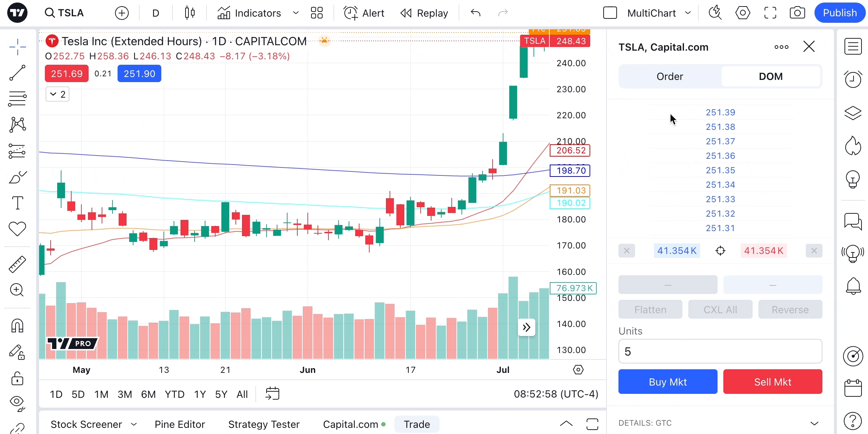Select the ruler measure tool
Image resolution: width=868 pixels, height=434 pixels.
point(17,264)
